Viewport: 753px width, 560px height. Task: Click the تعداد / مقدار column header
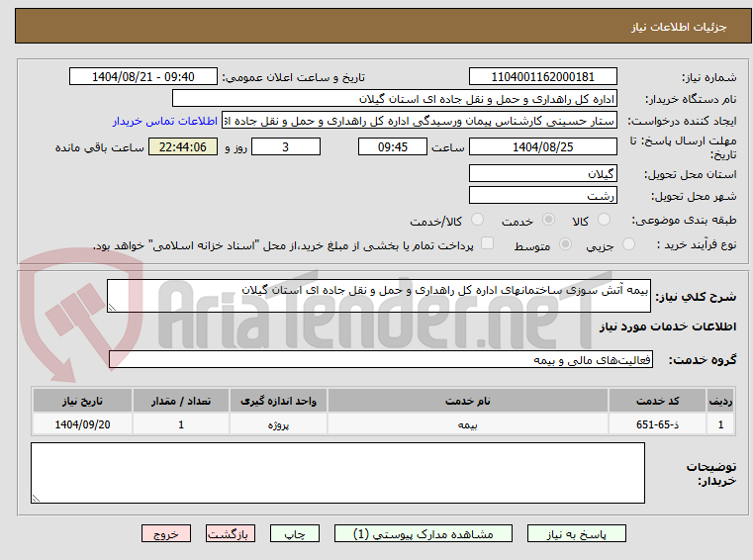click(x=181, y=401)
